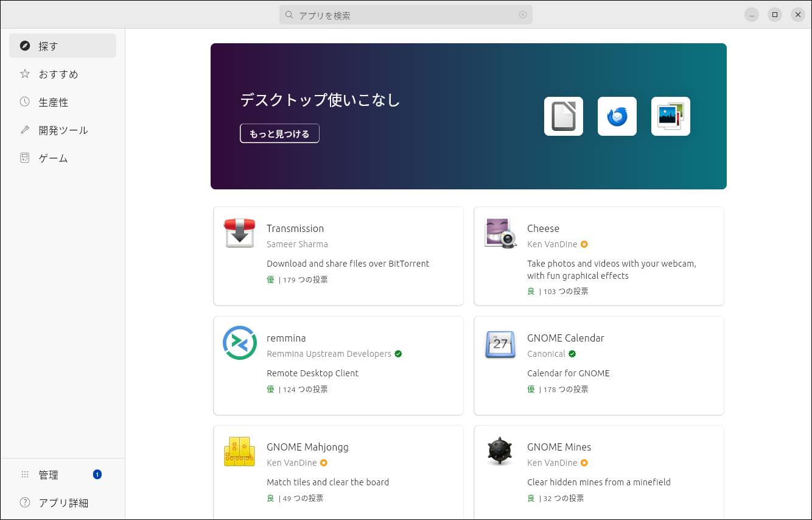This screenshot has width=812, height=520.
Task: Click the 49 つの投票 rating text
Action: click(303, 498)
